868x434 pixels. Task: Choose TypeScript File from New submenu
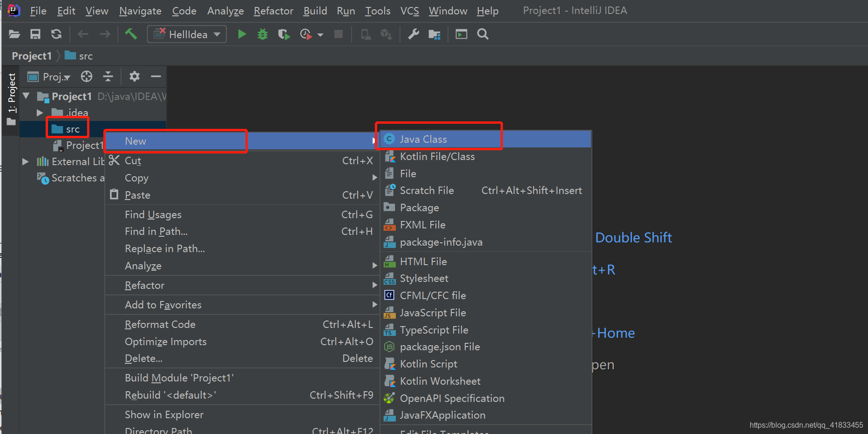coord(486,330)
